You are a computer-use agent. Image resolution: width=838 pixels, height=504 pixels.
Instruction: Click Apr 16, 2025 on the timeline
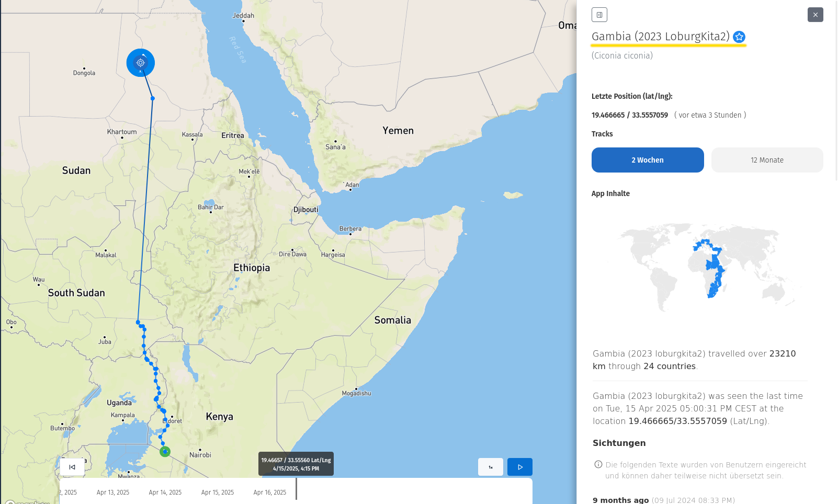click(269, 492)
